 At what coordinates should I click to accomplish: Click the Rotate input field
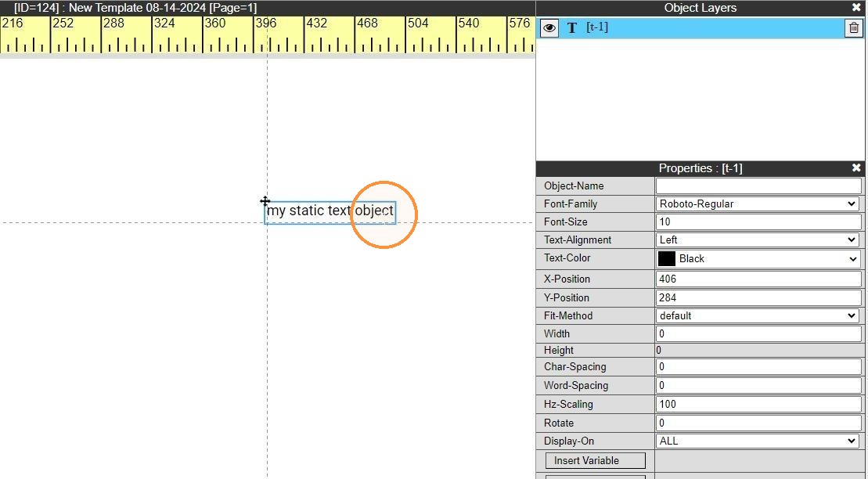point(758,423)
